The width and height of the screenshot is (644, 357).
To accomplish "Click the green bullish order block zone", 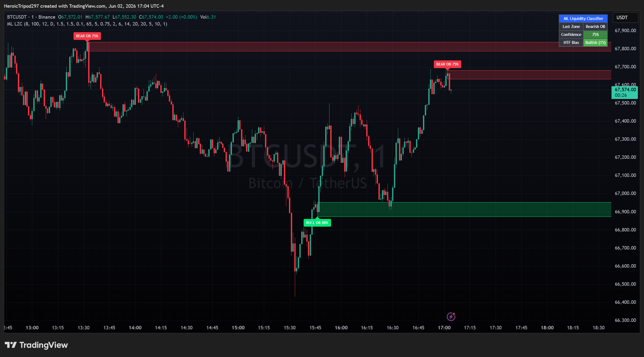I will pos(464,210).
